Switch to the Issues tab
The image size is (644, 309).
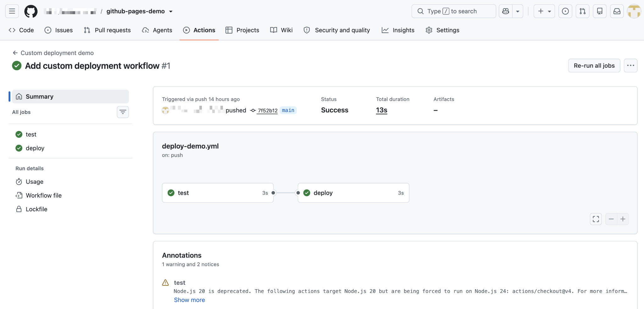(59, 30)
